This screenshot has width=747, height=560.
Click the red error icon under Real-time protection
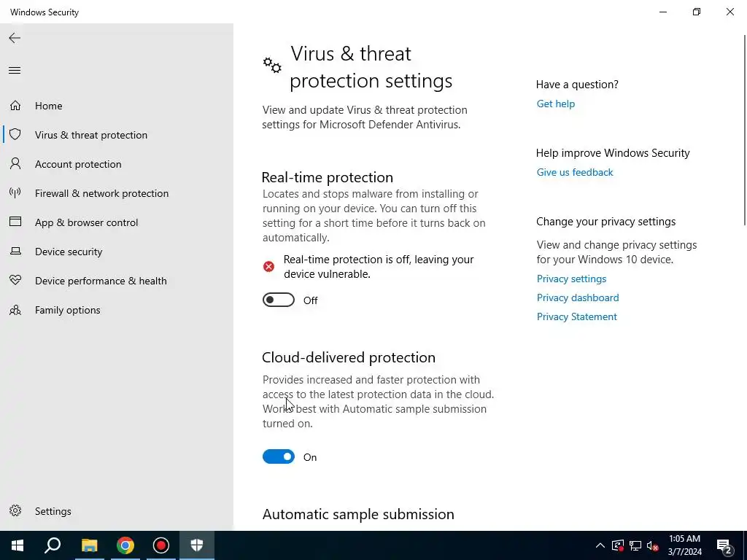[268, 266]
